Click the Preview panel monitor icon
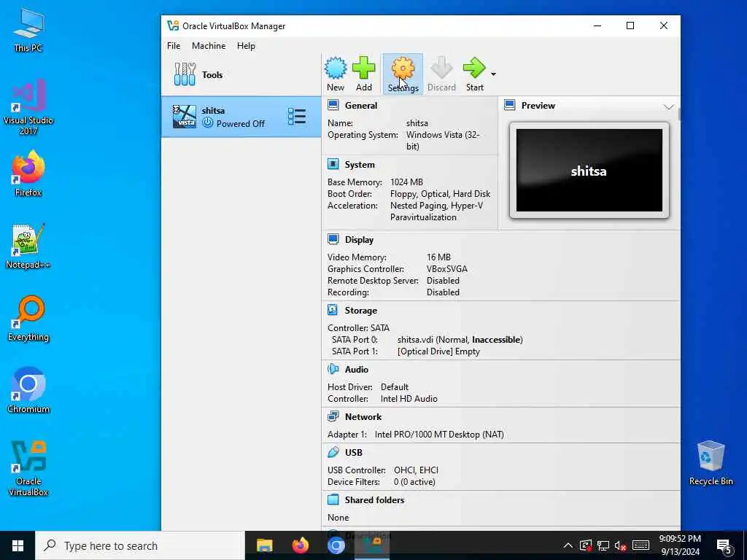 [x=510, y=105]
